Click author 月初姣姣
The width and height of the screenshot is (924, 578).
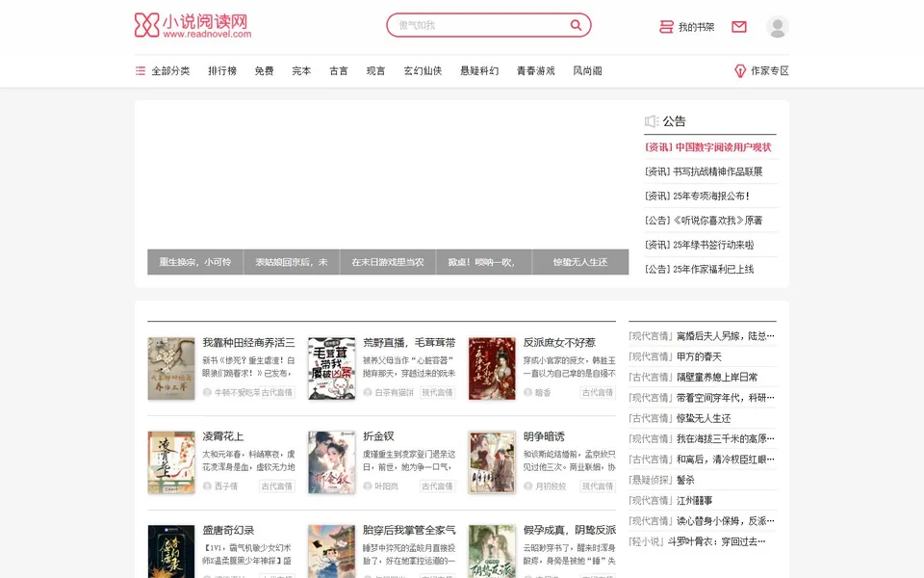pos(551,486)
